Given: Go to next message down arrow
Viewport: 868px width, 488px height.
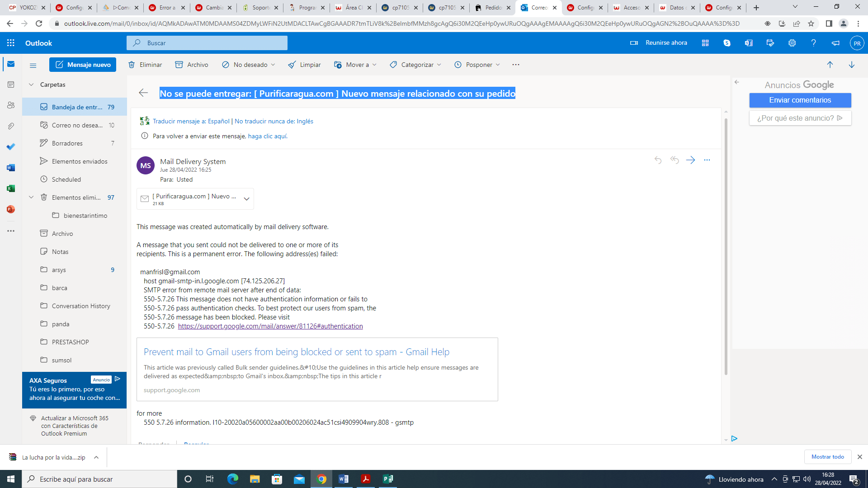Looking at the screenshot, I should [x=852, y=65].
